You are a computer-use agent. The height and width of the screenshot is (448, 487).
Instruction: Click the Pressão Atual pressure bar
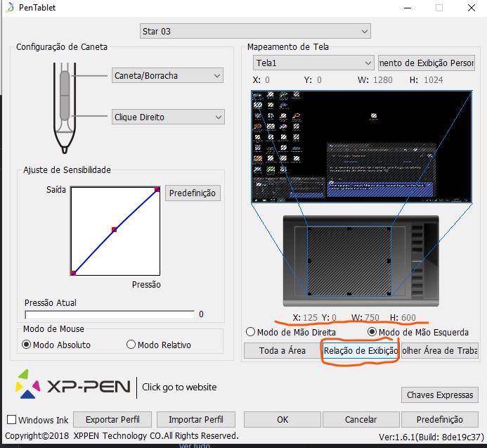[110, 314]
